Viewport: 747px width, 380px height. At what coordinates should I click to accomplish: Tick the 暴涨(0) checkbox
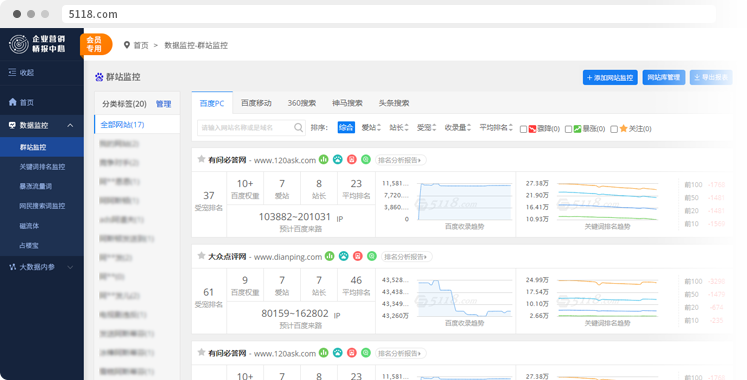[568, 129]
